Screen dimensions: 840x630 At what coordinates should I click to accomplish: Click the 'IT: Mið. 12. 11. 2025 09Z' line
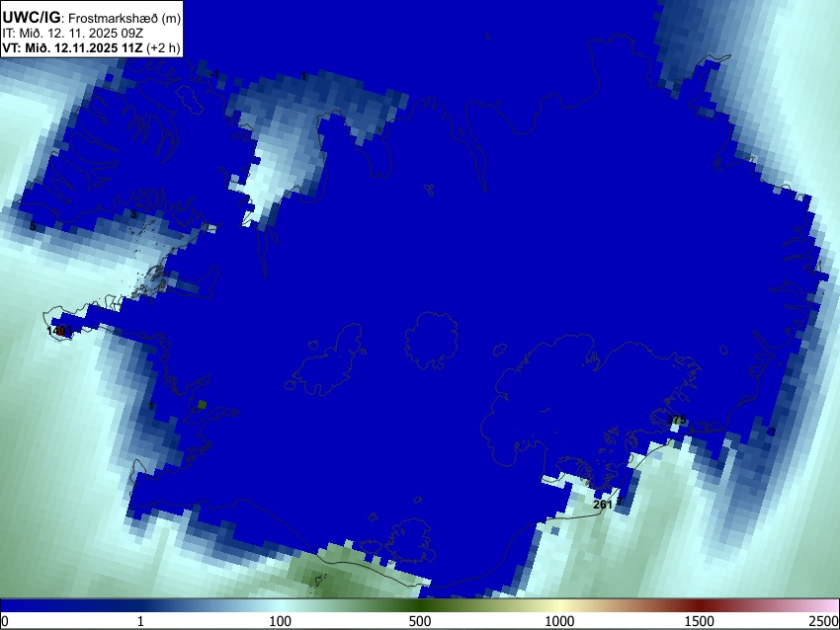pos(73,34)
